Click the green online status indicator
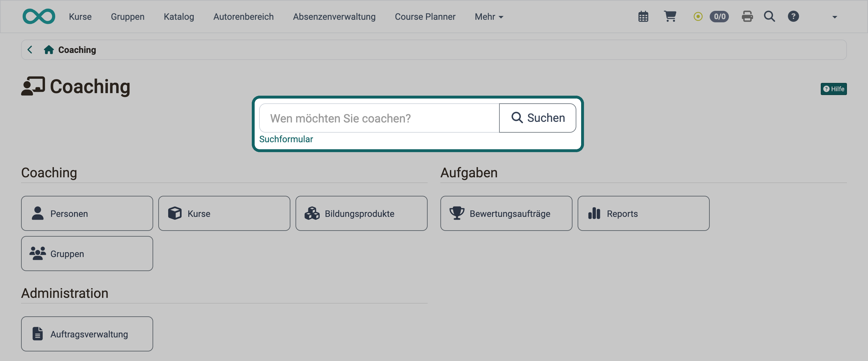The width and height of the screenshot is (868, 361). (698, 17)
